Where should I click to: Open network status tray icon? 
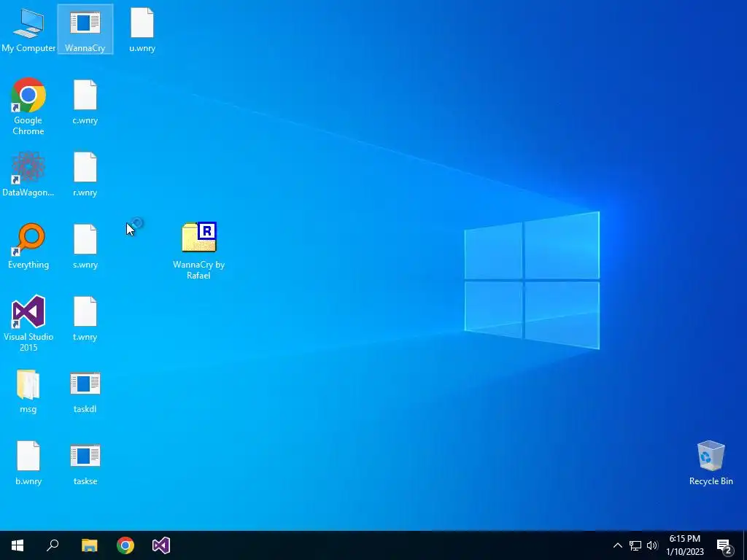pos(635,545)
